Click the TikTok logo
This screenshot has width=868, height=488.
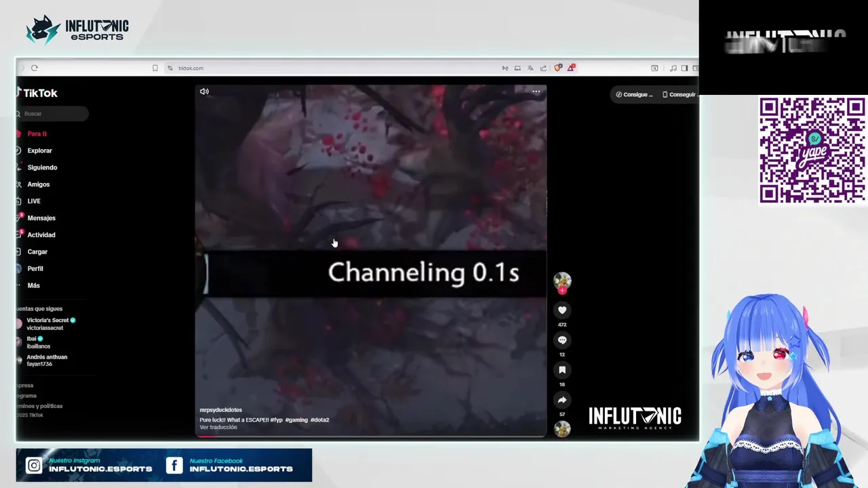(x=38, y=93)
